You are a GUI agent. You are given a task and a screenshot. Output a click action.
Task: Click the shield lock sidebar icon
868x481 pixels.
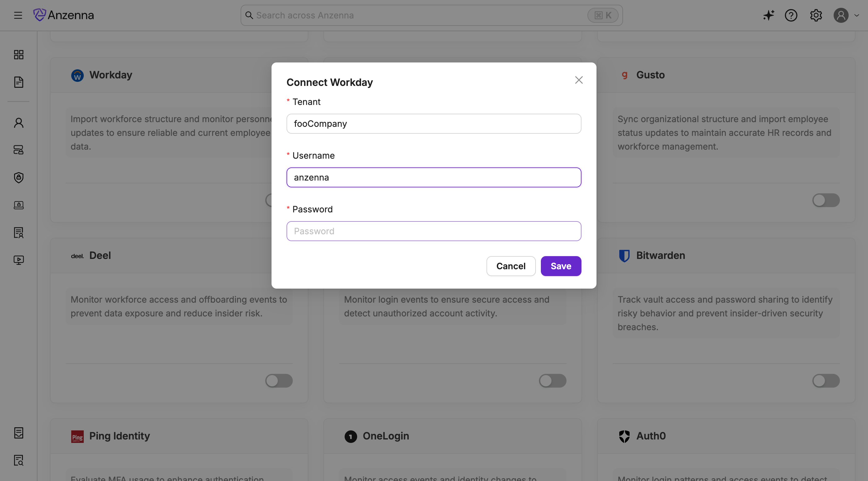coord(18,177)
